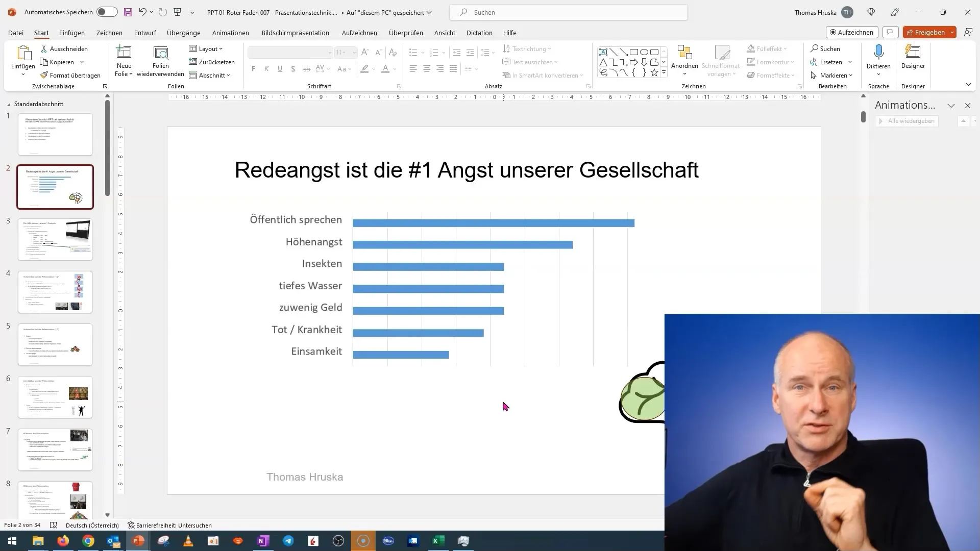
Task: Click the Diktieren microphone
Action: (x=878, y=53)
